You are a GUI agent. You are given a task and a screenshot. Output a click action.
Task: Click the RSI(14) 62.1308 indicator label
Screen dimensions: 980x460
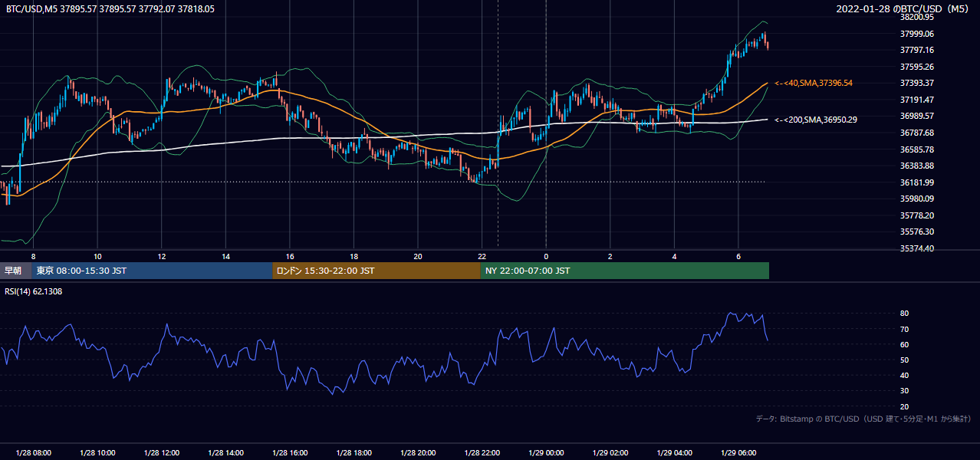(34, 291)
